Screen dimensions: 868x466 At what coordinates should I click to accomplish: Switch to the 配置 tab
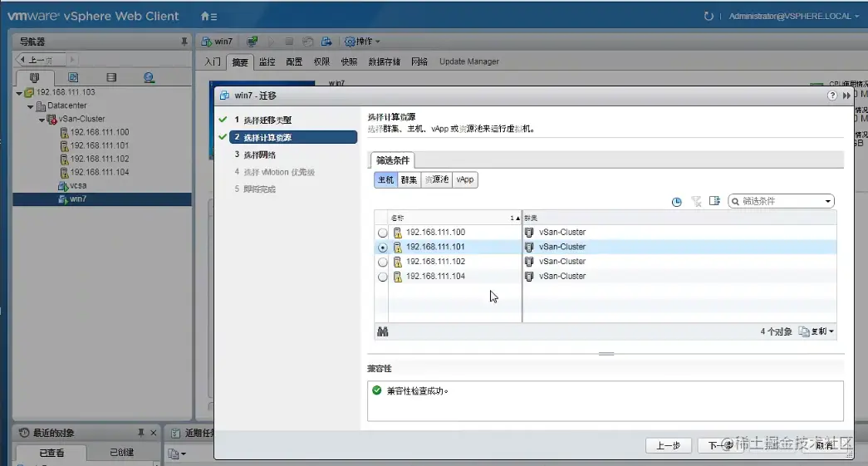[294, 61]
